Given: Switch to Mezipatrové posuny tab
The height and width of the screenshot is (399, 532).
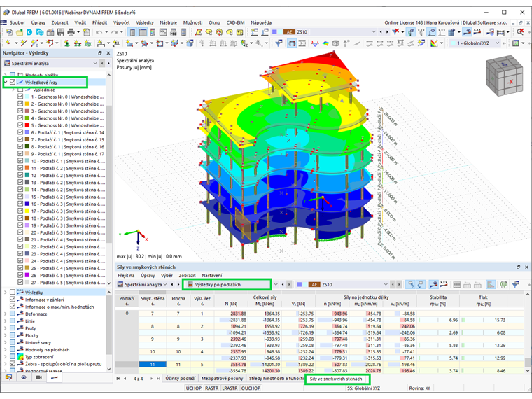Looking at the screenshot, I should tap(222, 378).
